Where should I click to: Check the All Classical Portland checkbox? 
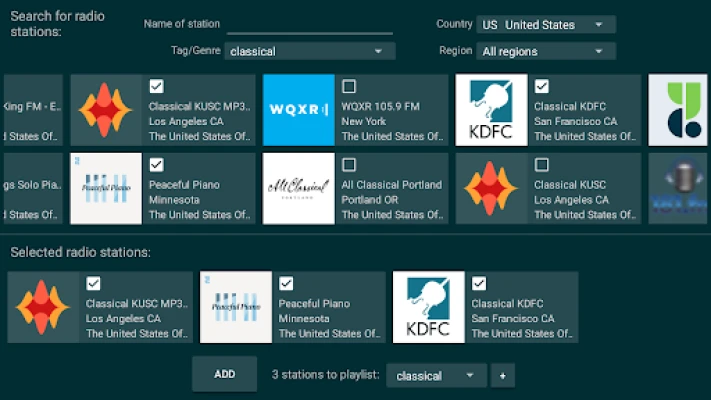[349, 164]
